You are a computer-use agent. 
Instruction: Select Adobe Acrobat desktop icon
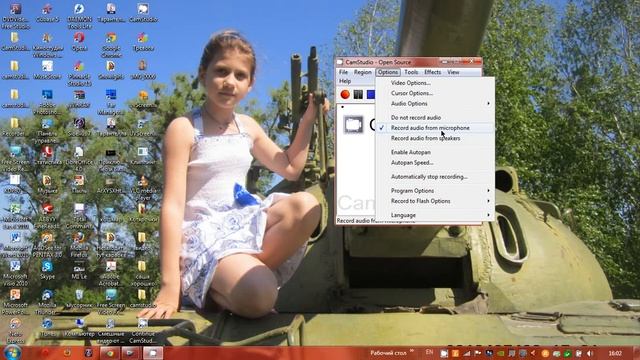point(111,273)
